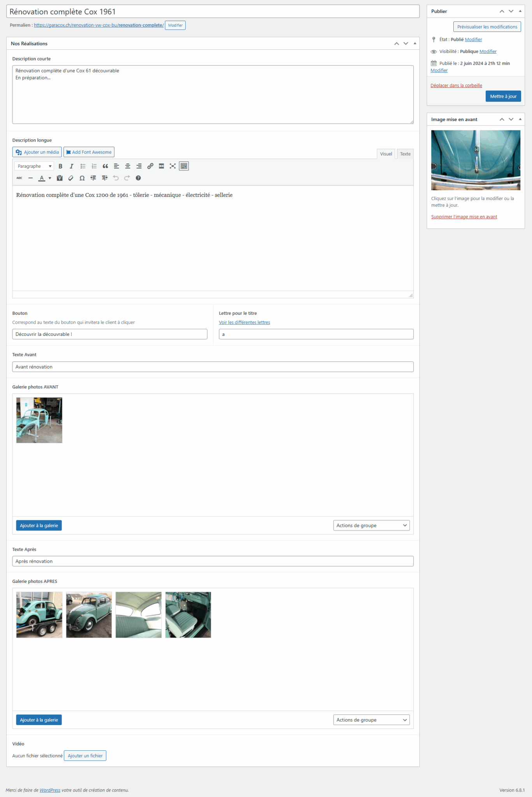Click Supprimer l'image mise en avant

464,217
